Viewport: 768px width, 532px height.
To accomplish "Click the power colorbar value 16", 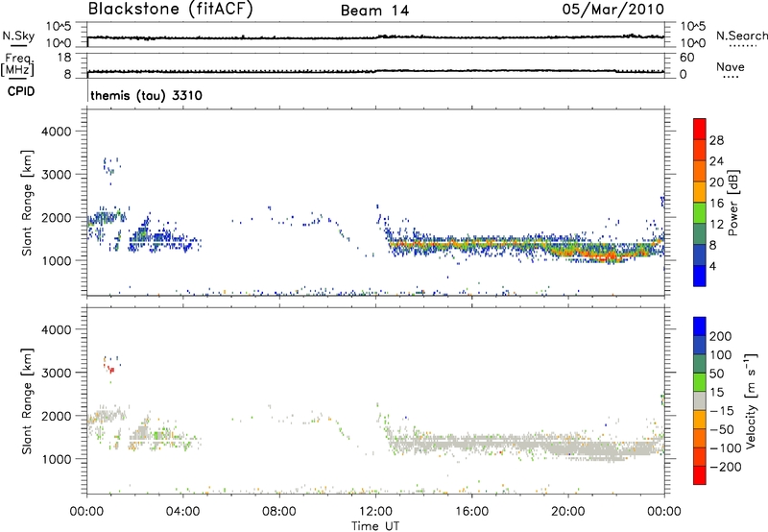I will [x=716, y=204].
